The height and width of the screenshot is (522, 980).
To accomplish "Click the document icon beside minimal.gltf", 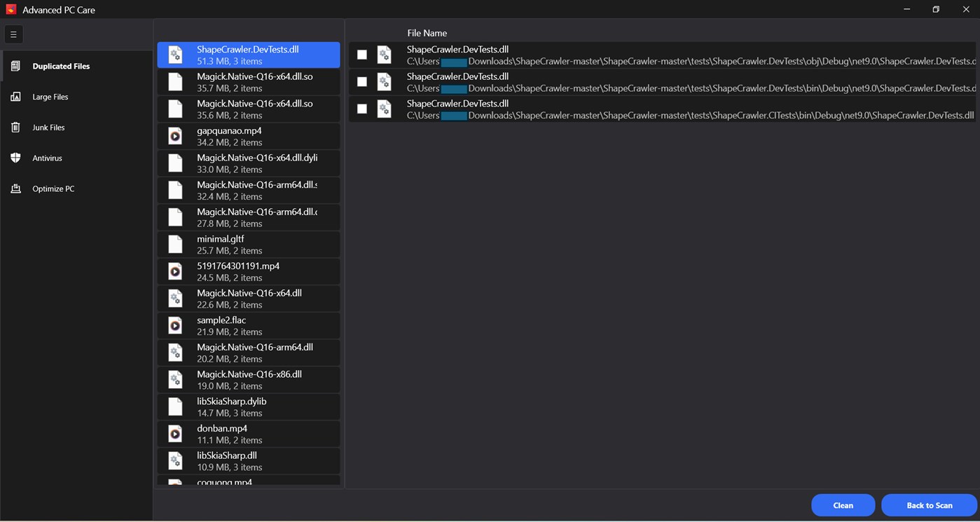I will tap(174, 244).
